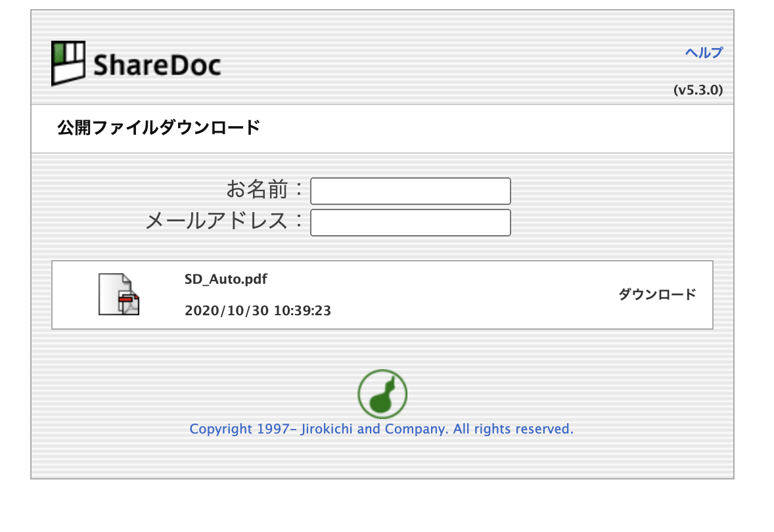774x532 pixels.
Task: Click the お名前 field label
Action: (257, 190)
